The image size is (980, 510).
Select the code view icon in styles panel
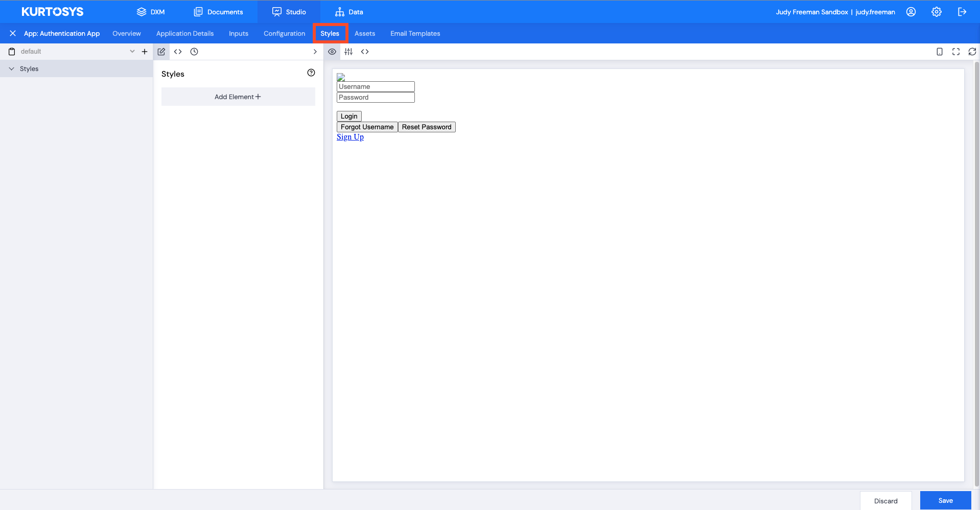click(x=178, y=51)
